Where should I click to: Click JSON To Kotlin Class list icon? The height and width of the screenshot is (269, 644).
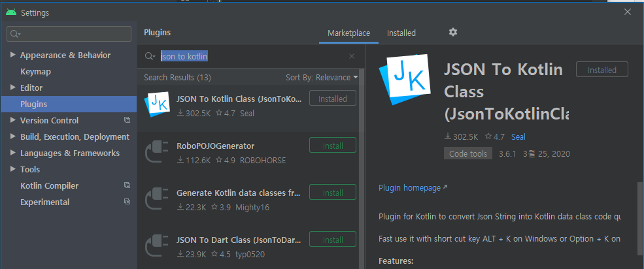pos(157,104)
